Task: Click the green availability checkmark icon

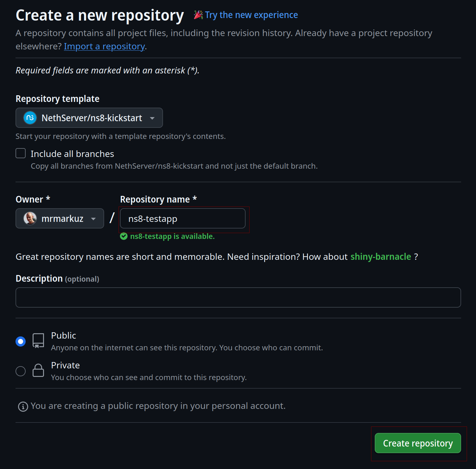Action: pos(124,236)
